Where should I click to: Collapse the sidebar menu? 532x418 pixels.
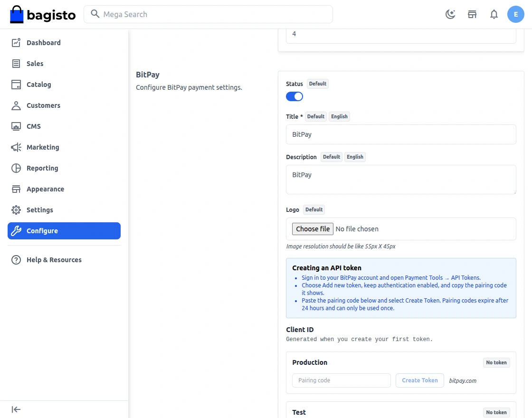point(16,409)
